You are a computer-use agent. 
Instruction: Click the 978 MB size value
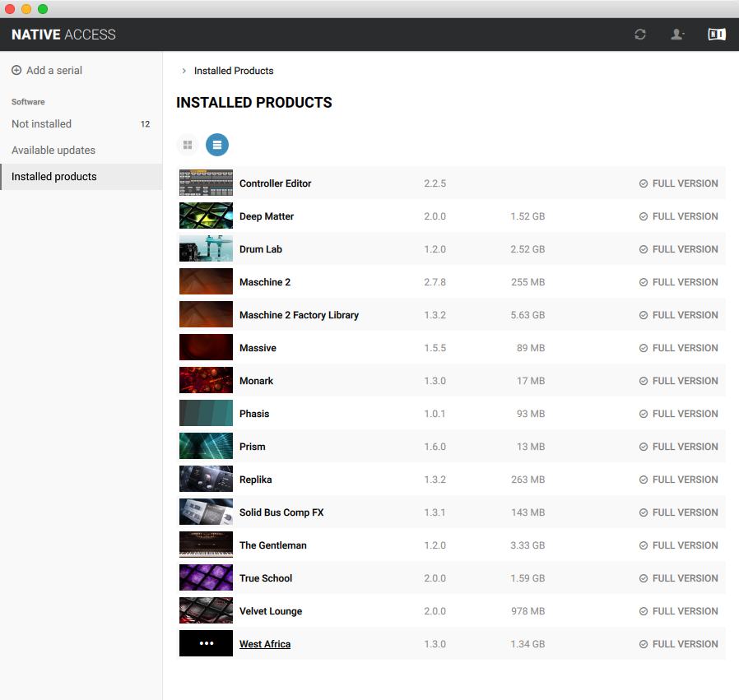(x=528, y=611)
